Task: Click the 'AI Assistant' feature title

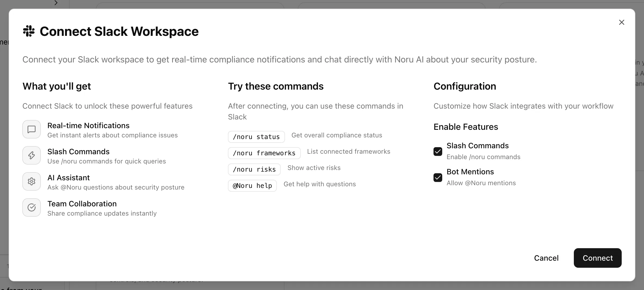Action: 69,178
